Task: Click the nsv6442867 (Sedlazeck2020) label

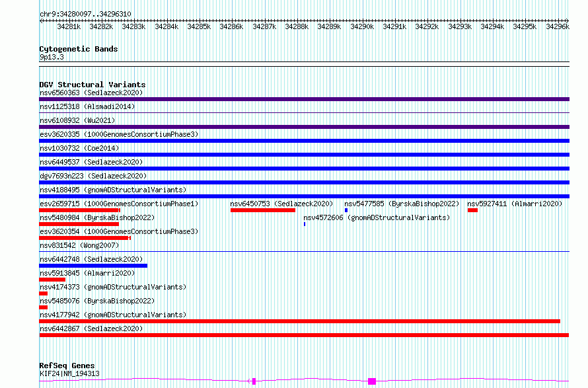Action: [91, 329]
